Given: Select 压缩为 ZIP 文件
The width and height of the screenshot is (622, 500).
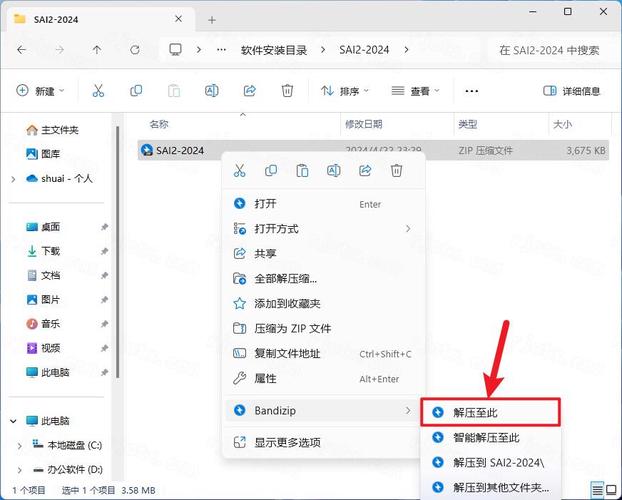Looking at the screenshot, I should point(324,329).
